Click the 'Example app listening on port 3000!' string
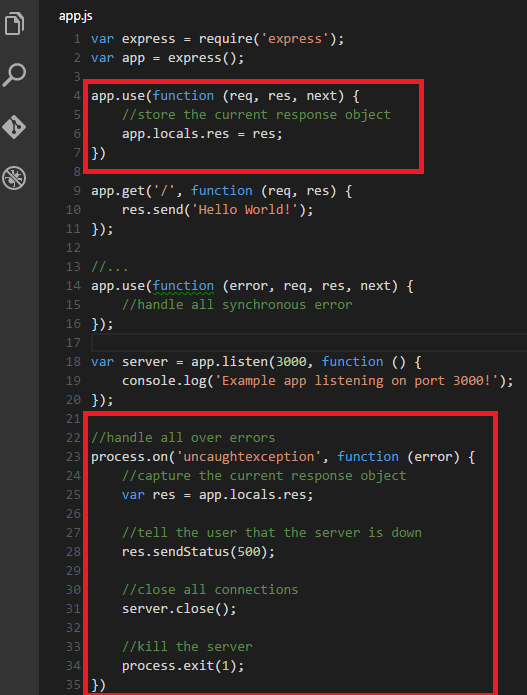The image size is (527, 695). pos(357,381)
